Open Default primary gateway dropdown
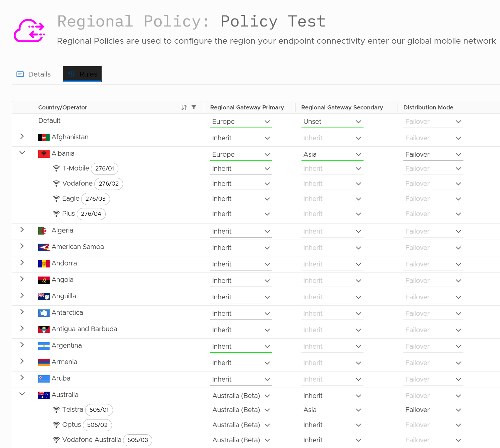The height and width of the screenshot is (448, 500). pos(241,121)
